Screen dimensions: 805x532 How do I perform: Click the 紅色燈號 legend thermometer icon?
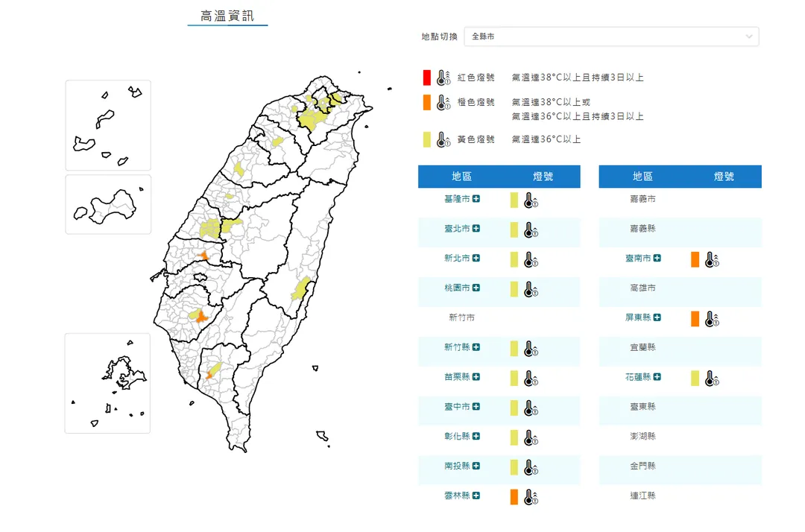[x=443, y=77]
